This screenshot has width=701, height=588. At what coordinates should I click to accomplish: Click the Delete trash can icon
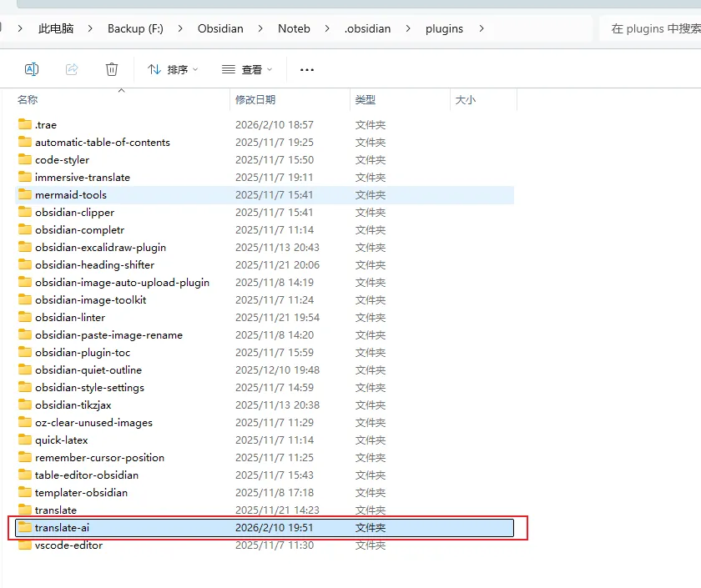click(x=112, y=69)
